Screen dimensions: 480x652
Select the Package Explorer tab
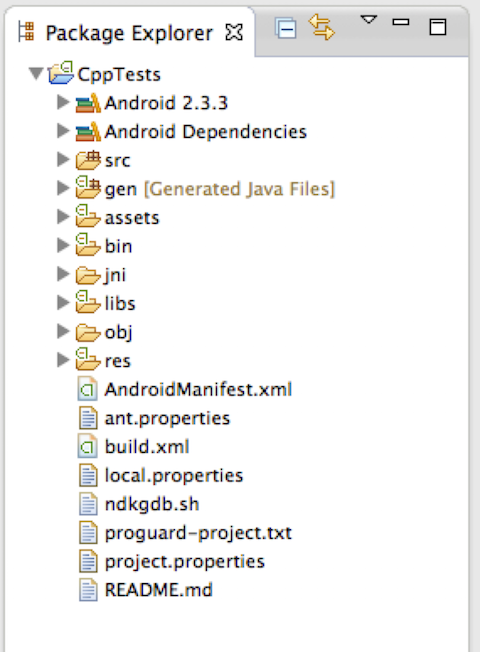pyautogui.click(x=129, y=33)
